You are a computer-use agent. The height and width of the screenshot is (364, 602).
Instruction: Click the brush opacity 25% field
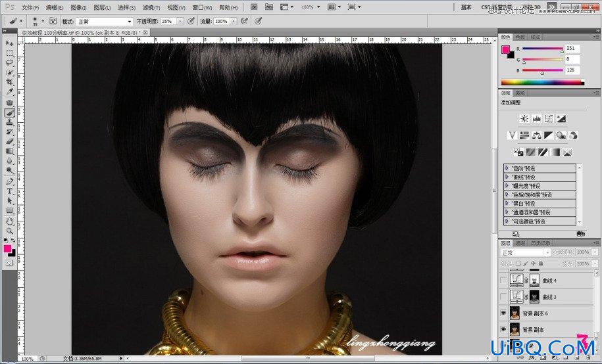(168, 22)
